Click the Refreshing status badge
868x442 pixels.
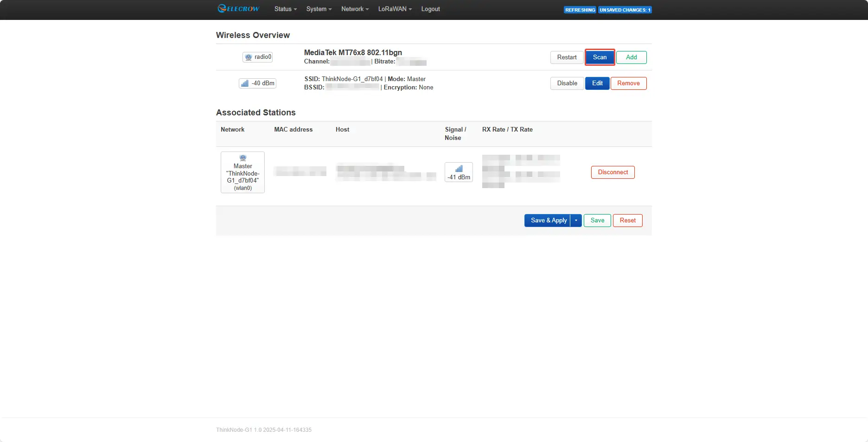[x=580, y=10]
